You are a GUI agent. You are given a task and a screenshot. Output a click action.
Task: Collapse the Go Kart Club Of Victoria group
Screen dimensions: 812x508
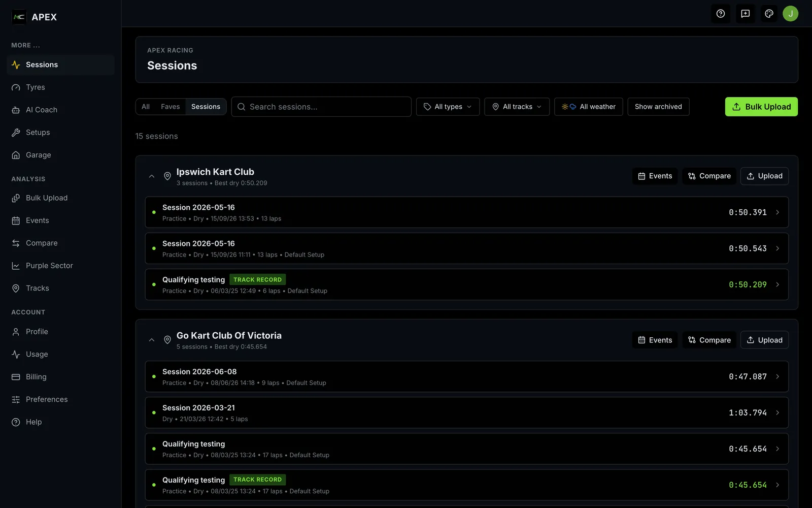pos(152,340)
